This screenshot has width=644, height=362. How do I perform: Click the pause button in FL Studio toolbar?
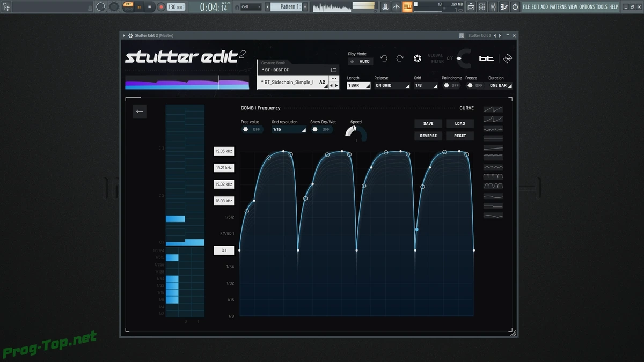[x=139, y=7]
